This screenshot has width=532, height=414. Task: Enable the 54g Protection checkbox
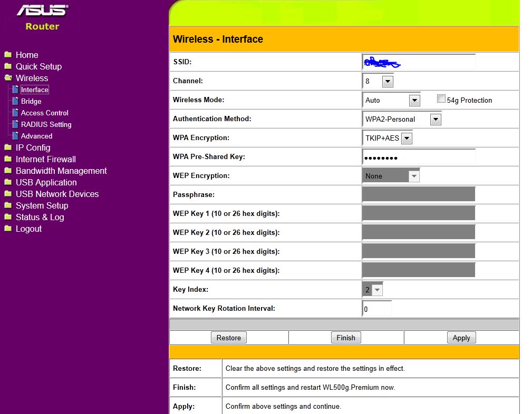click(x=441, y=99)
